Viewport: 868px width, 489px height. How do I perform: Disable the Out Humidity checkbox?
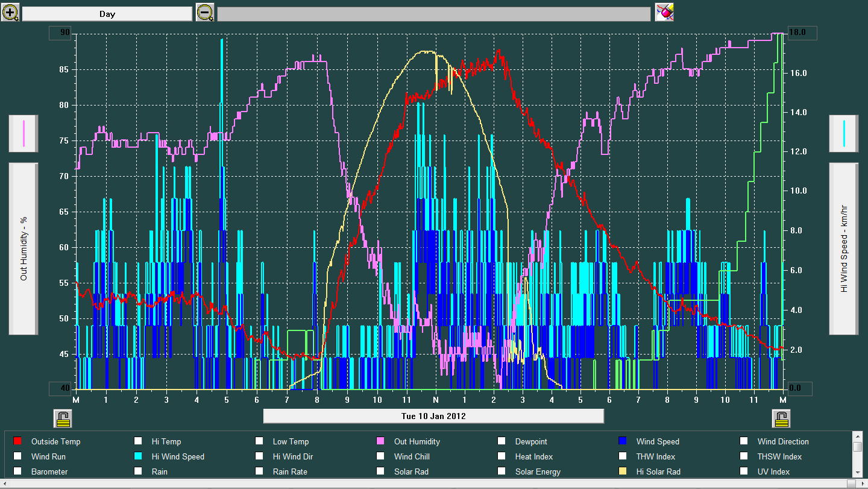pos(381,441)
